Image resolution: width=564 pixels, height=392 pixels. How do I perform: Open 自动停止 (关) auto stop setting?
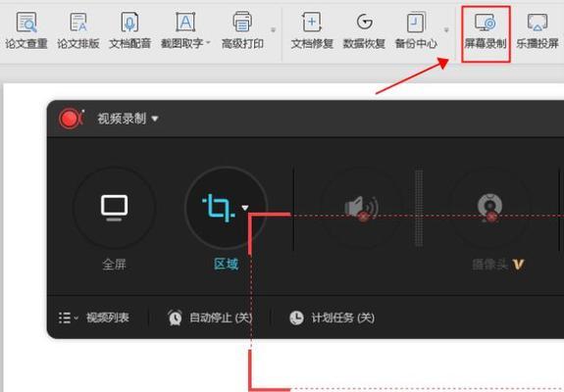coord(221,318)
